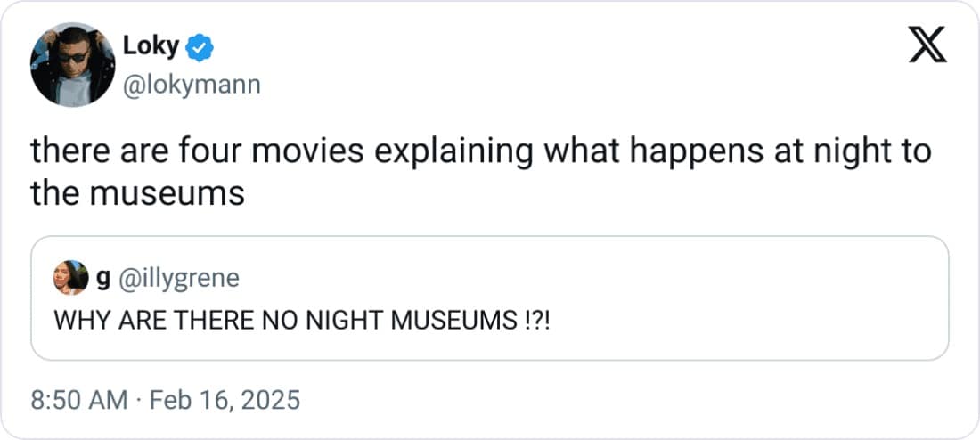Click the X logo icon

click(927, 45)
